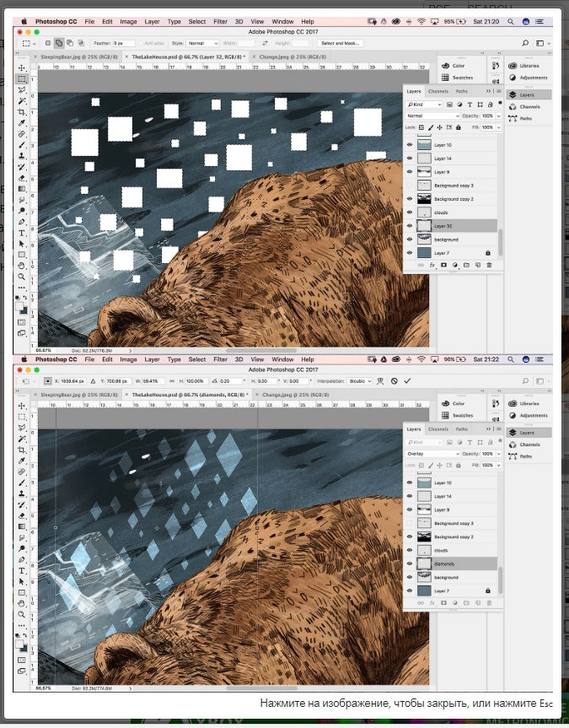
Task: Switch to Channels tab in upper Layers panel
Action: pos(438,91)
